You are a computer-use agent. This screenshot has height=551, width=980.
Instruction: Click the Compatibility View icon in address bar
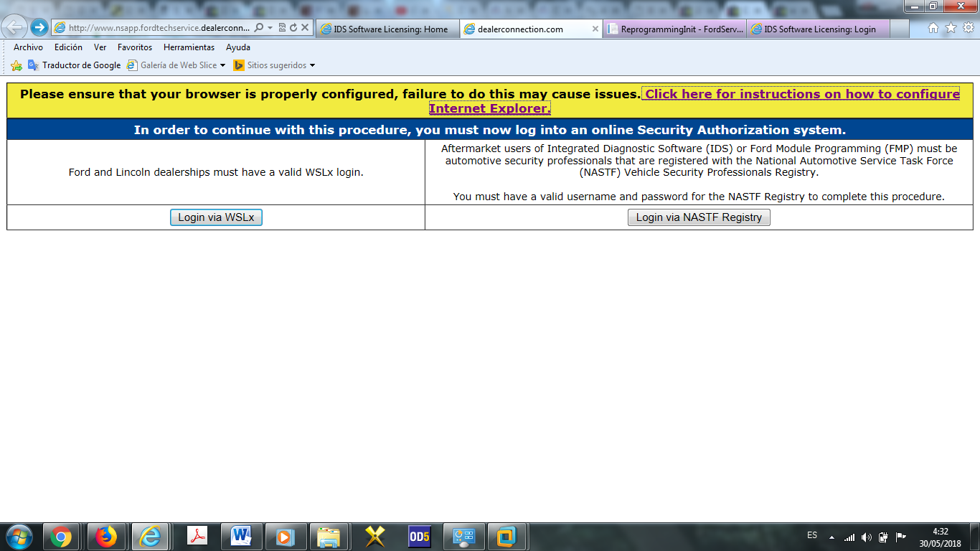pos(282,28)
